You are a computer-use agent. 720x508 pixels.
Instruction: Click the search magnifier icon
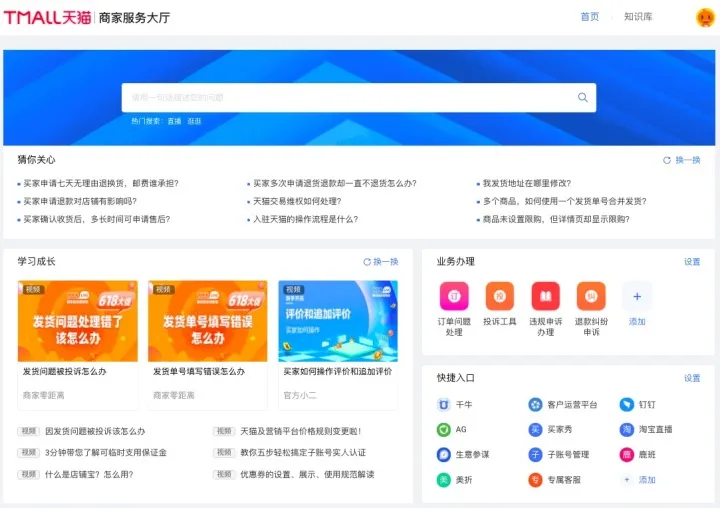(583, 97)
